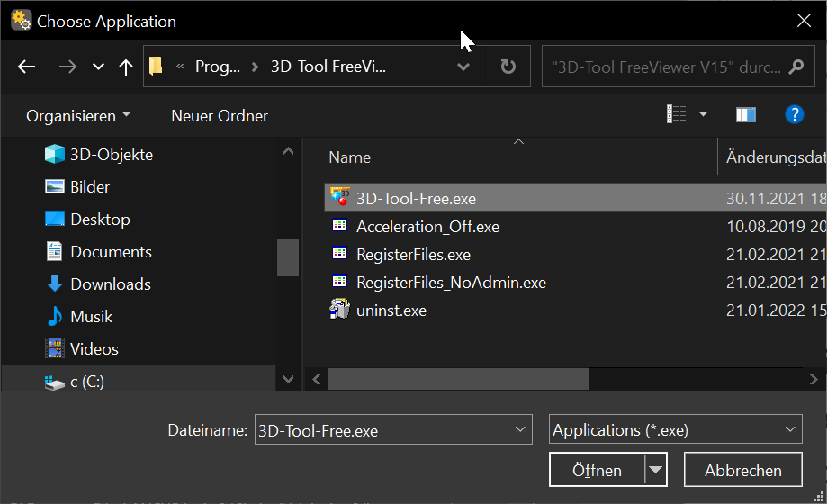Click the Downloads blue arrow icon
The width and height of the screenshot is (827, 504).
click(x=54, y=283)
